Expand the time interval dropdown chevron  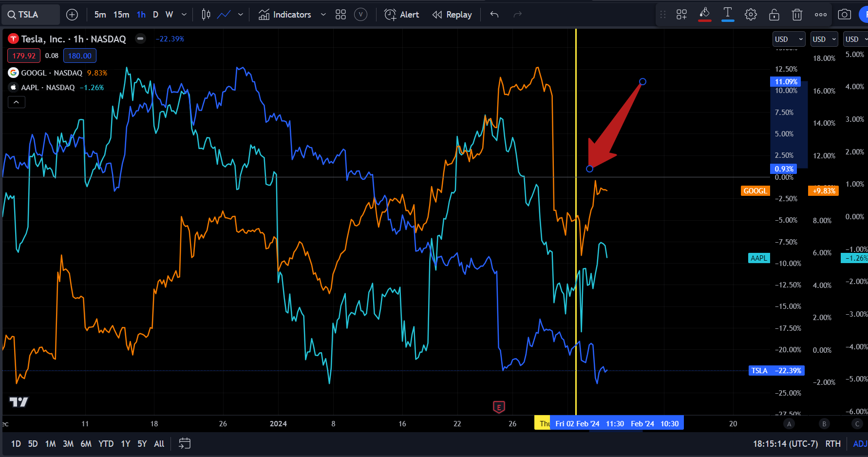184,15
